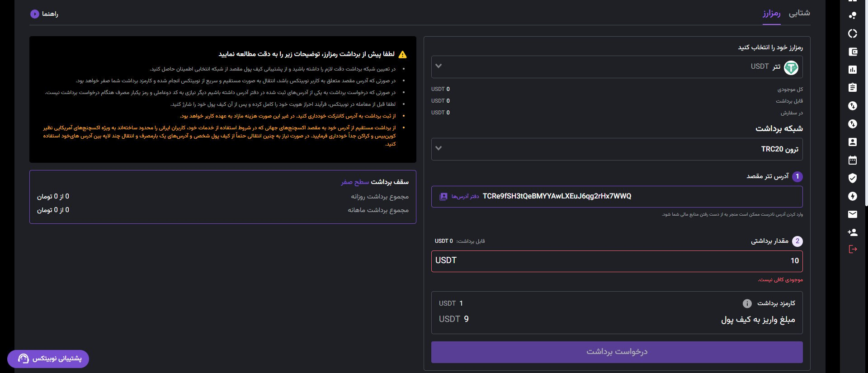Open the shield checkmark security icon
The width and height of the screenshot is (868, 373).
tap(853, 178)
